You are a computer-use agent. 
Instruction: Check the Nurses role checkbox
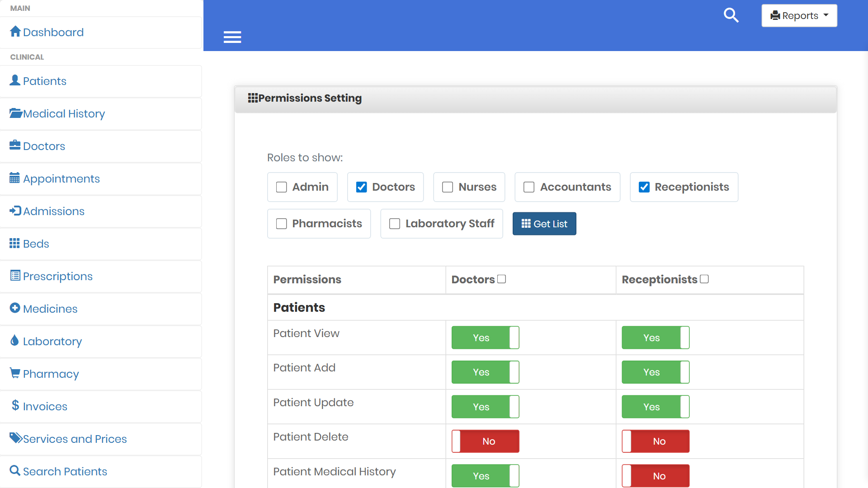pyautogui.click(x=448, y=187)
